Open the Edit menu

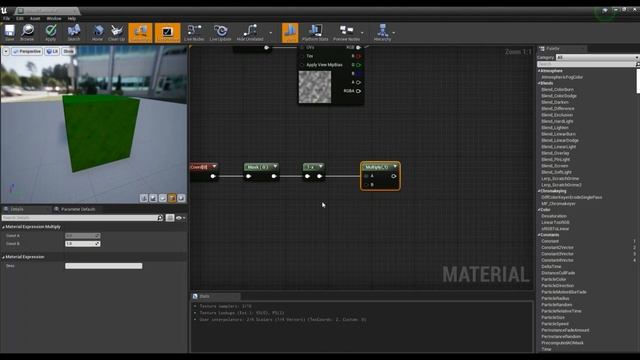click(x=20, y=18)
